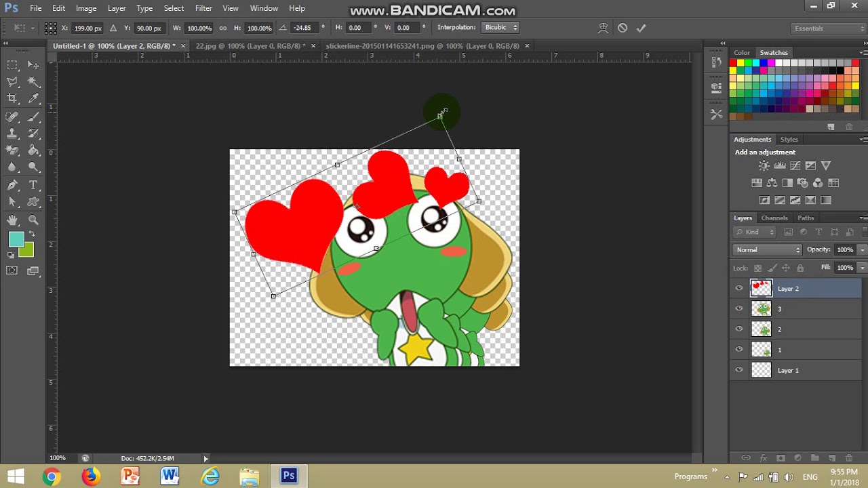Add a Curves adjustment icon
This screenshot has width=868, height=488.
[795, 165]
